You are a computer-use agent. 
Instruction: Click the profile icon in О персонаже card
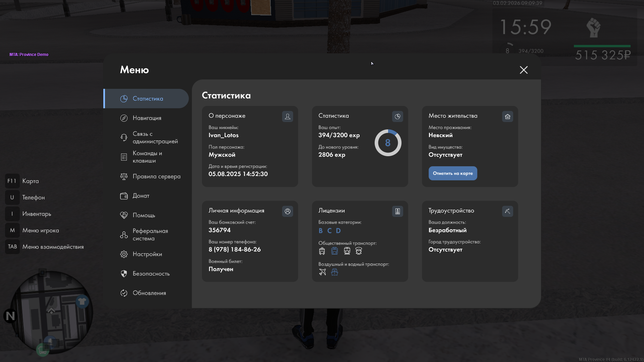pyautogui.click(x=287, y=116)
